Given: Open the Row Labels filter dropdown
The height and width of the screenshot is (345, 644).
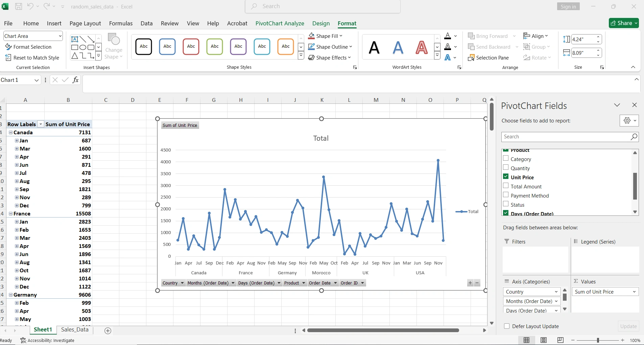Looking at the screenshot, I should point(41,124).
